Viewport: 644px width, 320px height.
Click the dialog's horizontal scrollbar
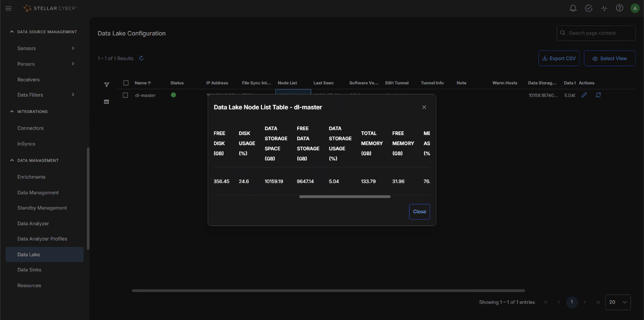point(345,197)
